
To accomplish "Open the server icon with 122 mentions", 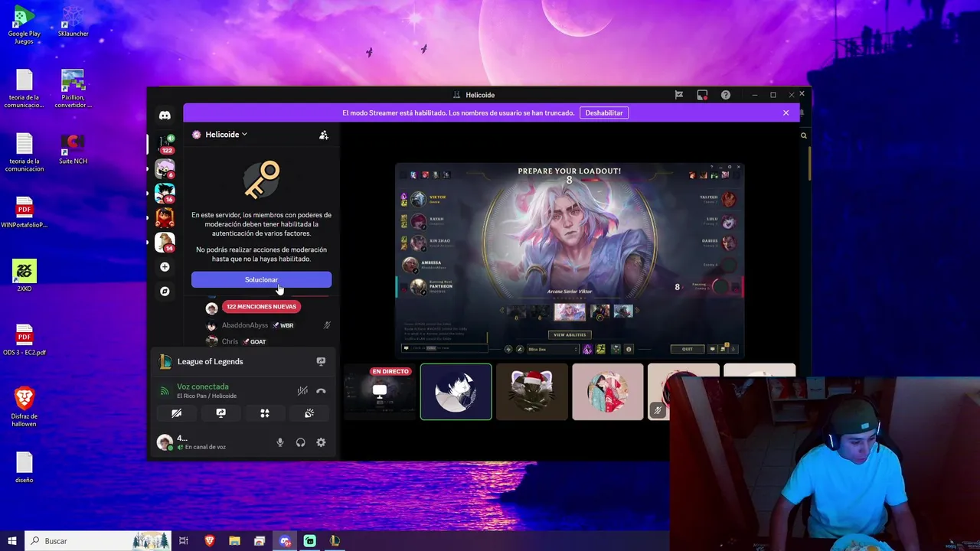I will 165,142.
